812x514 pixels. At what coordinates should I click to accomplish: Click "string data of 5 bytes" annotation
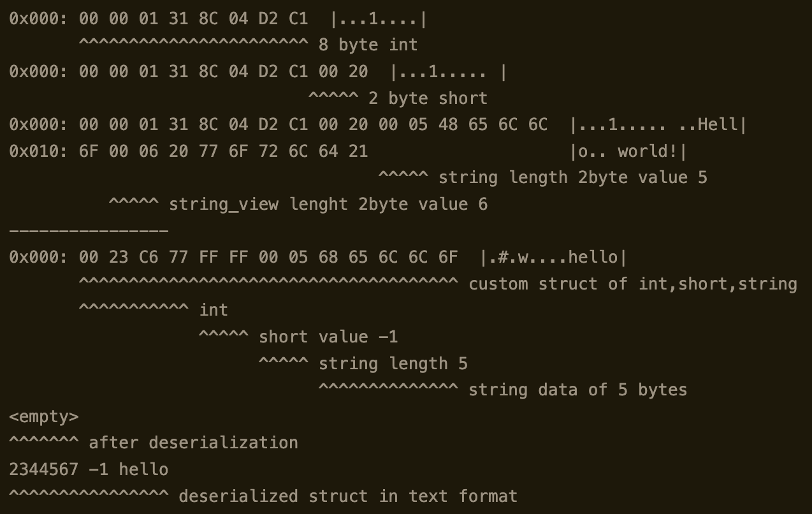(x=577, y=390)
